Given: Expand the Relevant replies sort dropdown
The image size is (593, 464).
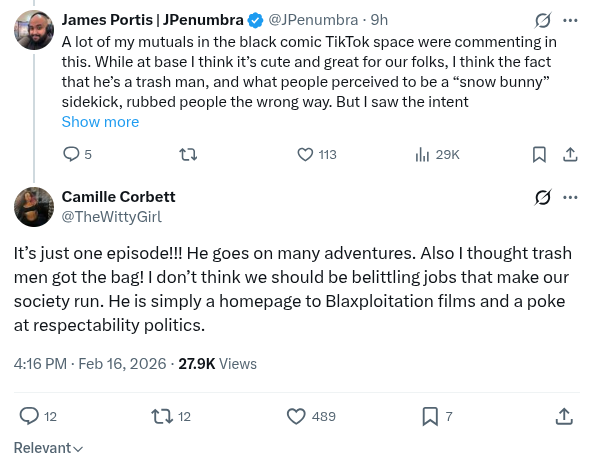Looking at the screenshot, I should tap(48, 448).
